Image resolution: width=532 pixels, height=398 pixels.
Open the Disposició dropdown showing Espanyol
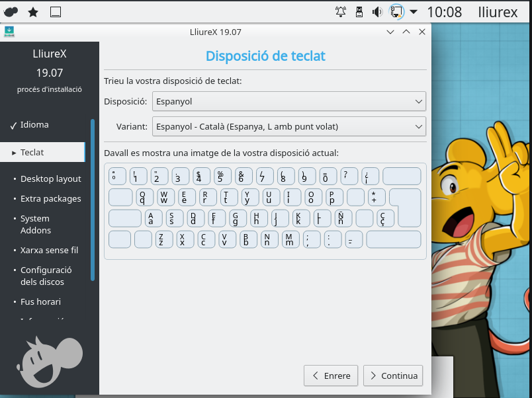[x=288, y=101]
